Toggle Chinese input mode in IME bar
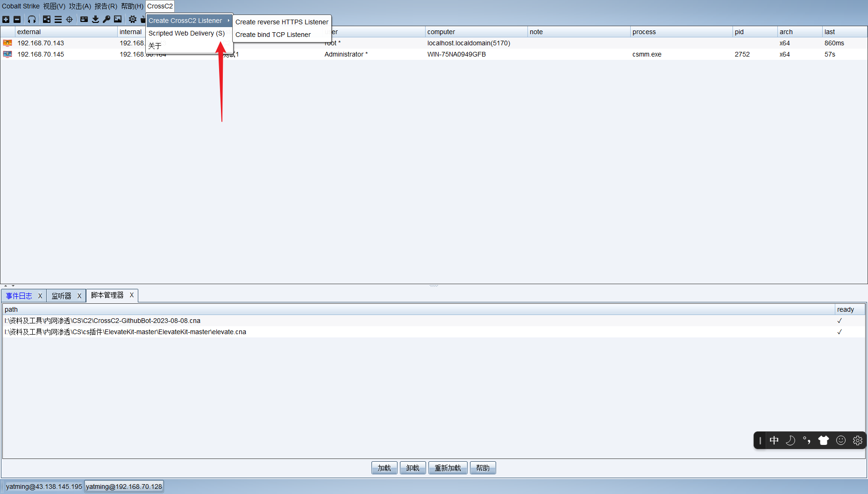 pyautogui.click(x=774, y=440)
